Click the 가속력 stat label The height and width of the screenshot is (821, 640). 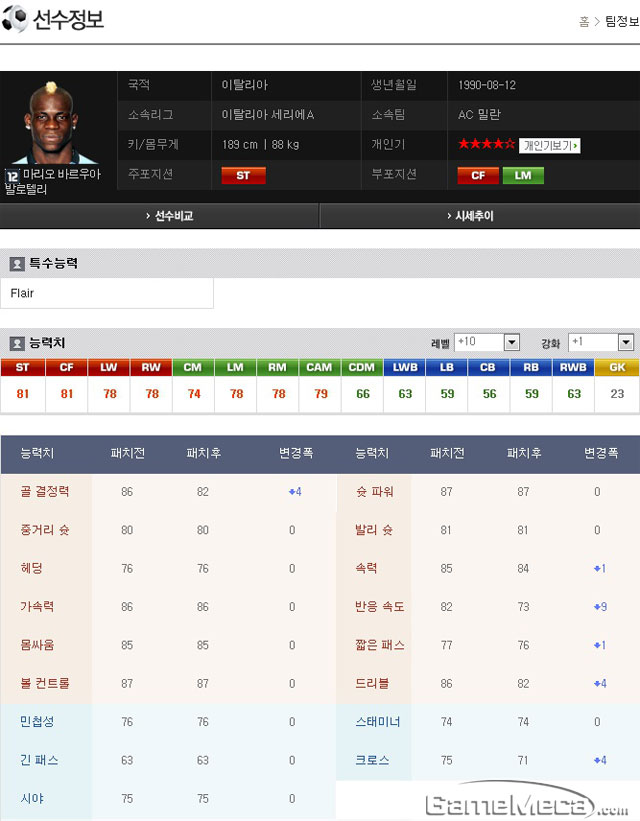tap(37, 606)
